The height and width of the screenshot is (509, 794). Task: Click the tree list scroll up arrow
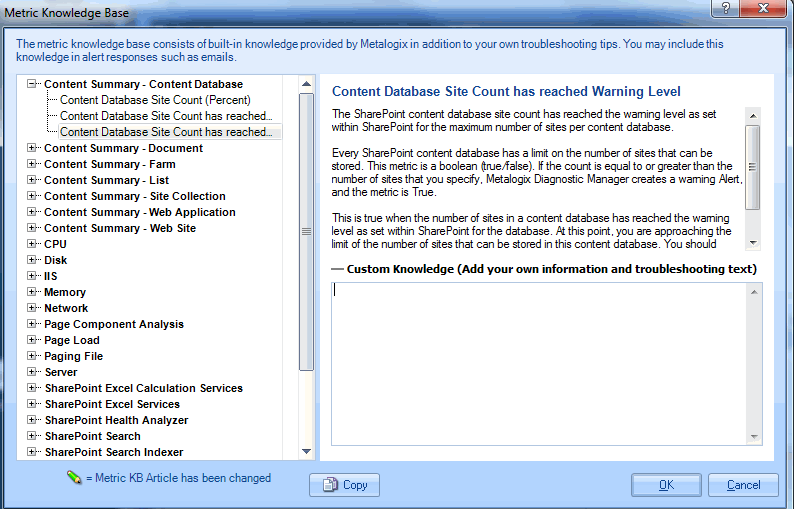[x=306, y=84]
